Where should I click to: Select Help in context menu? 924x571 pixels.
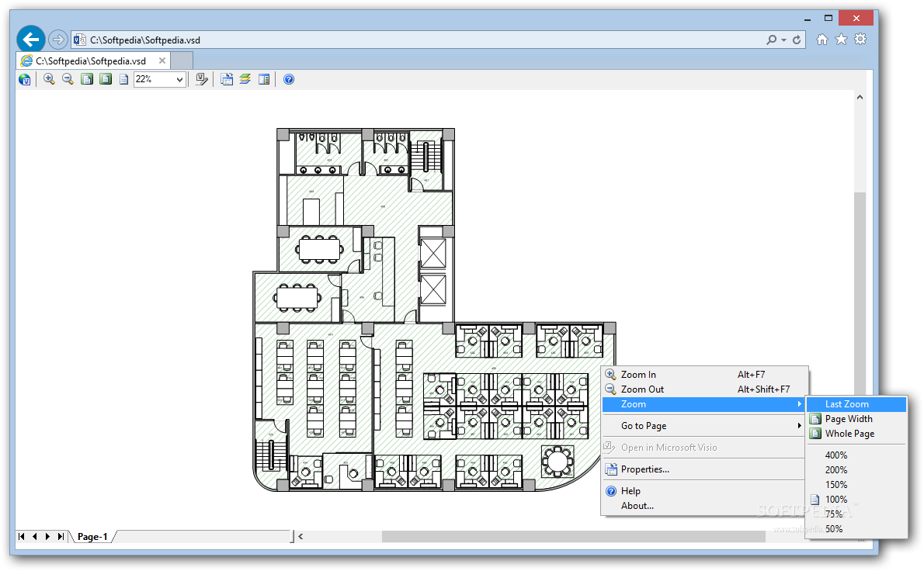[704, 491]
